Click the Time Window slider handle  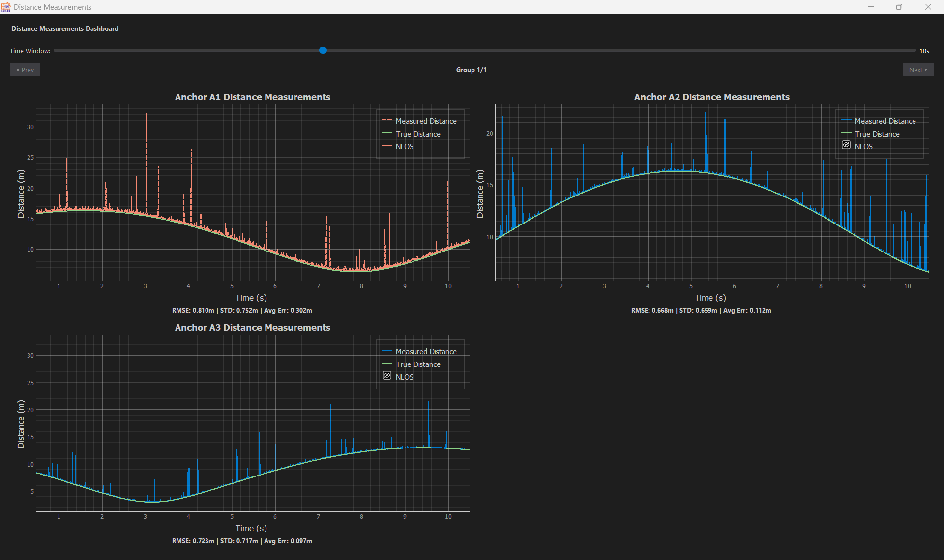tap(323, 50)
